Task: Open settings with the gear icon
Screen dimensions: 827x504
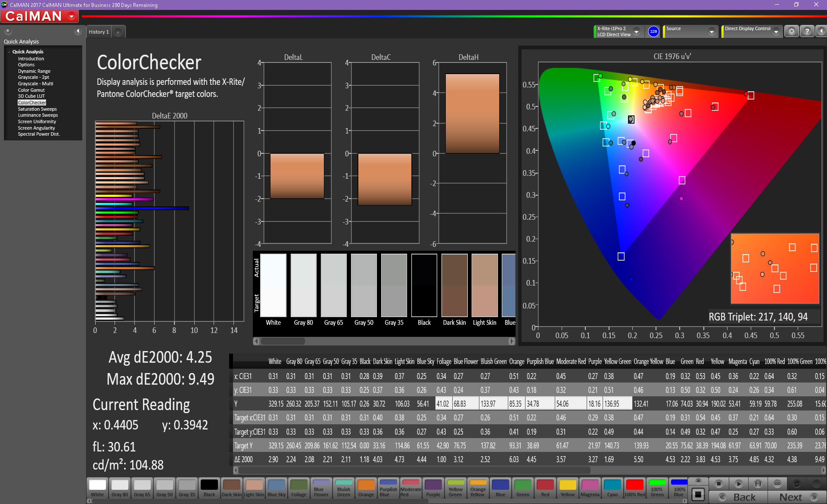Action: coord(791,31)
